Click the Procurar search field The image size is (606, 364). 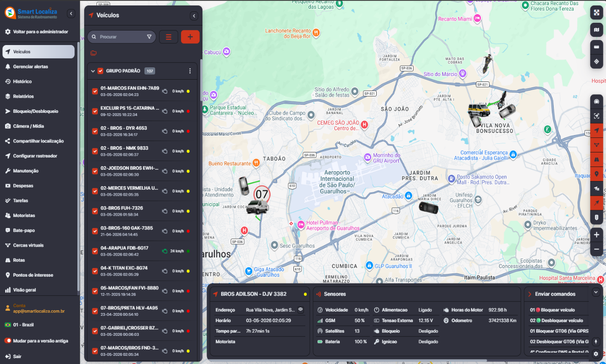click(122, 37)
